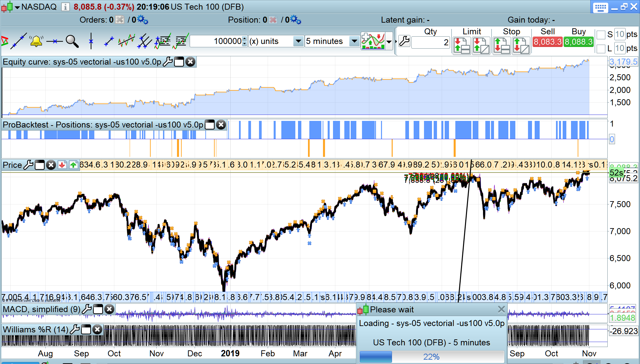
Task: Open the add indicator chart icon
Action: [373, 41]
